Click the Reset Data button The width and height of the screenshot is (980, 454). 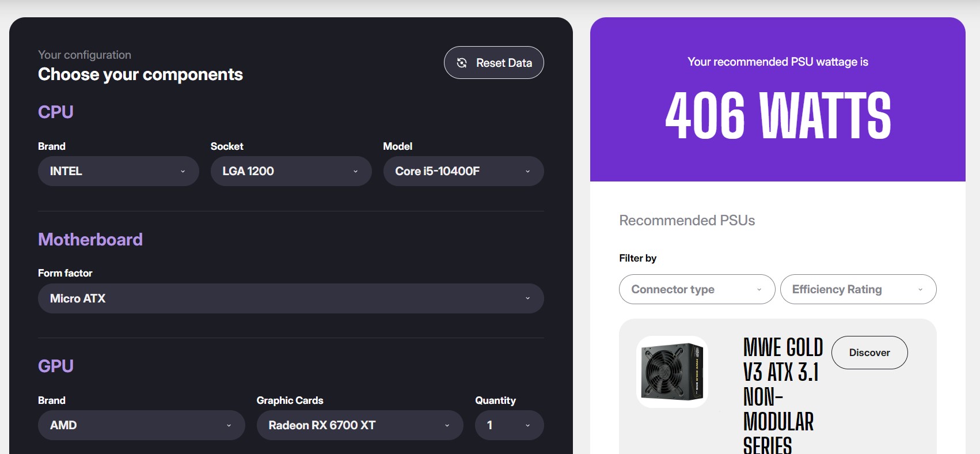click(x=493, y=62)
